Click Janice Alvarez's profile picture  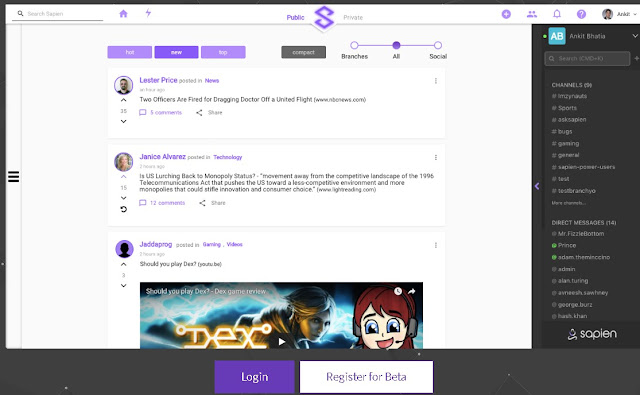(x=123, y=162)
